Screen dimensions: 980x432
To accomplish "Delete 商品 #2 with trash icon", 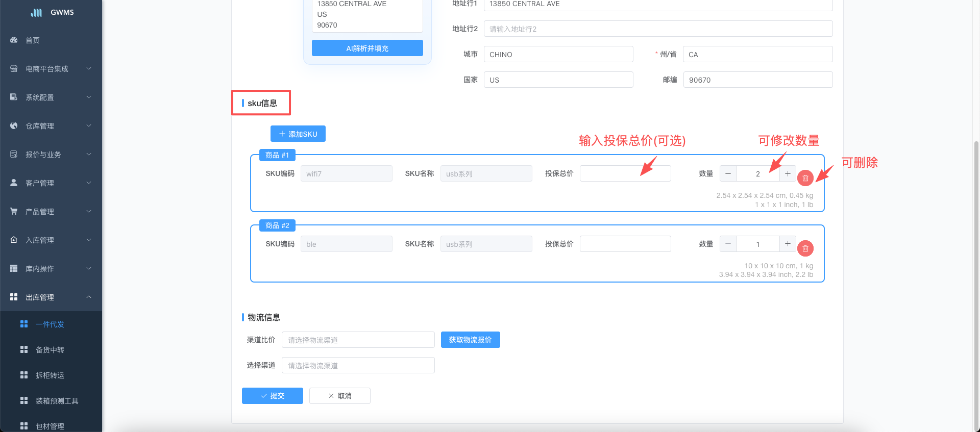I will 805,248.
